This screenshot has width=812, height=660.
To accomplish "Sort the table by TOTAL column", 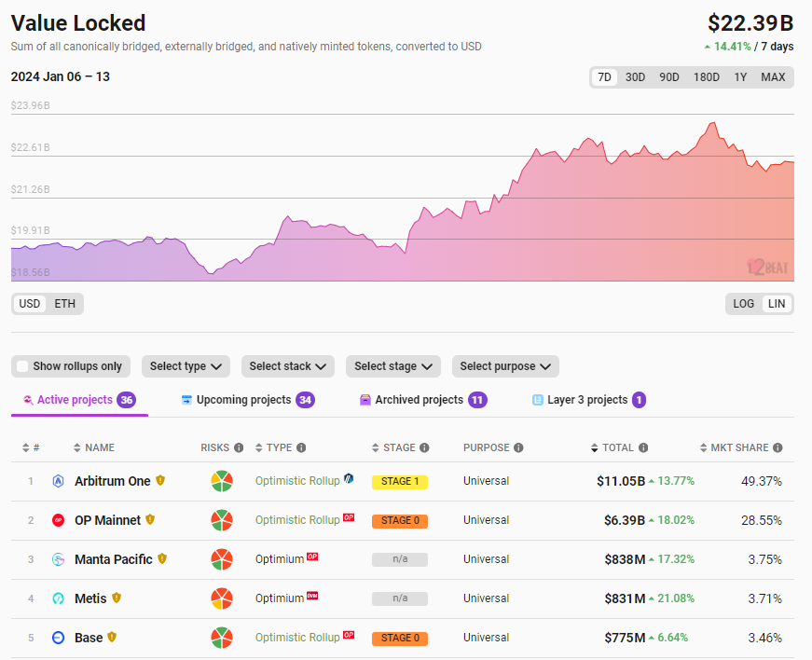I will tap(617, 447).
